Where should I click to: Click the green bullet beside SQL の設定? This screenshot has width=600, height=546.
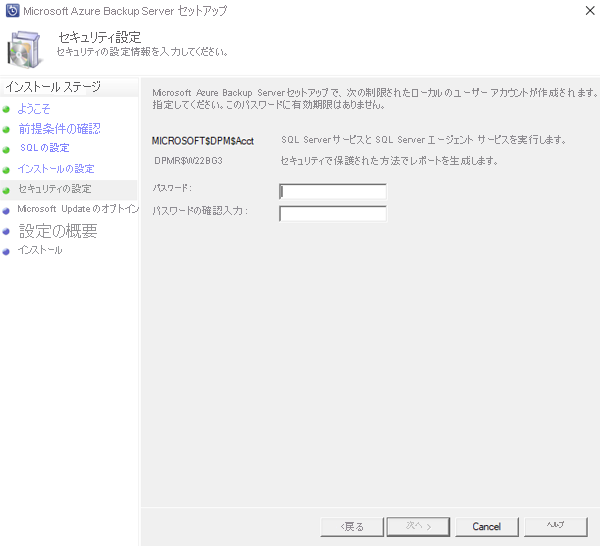(x=6, y=150)
